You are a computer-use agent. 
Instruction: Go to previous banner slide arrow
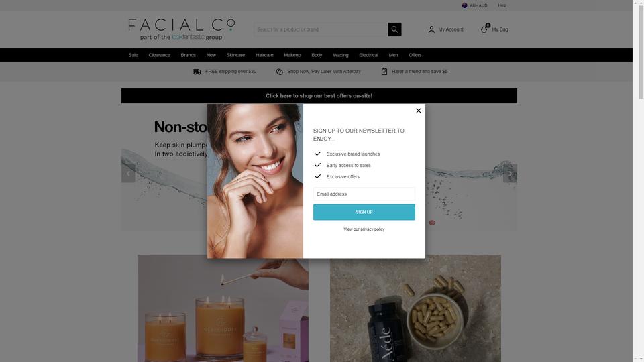coord(128,173)
